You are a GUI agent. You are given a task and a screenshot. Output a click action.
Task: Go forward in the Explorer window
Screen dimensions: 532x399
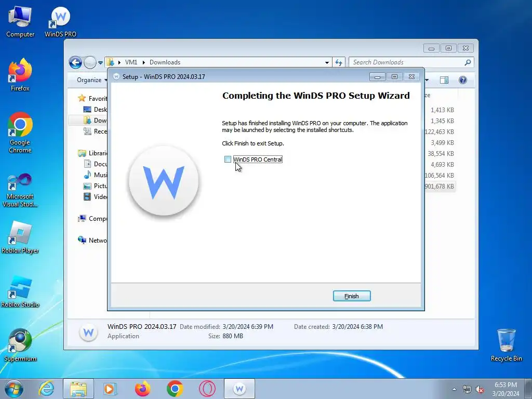pyautogui.click(x=90, y=62)
